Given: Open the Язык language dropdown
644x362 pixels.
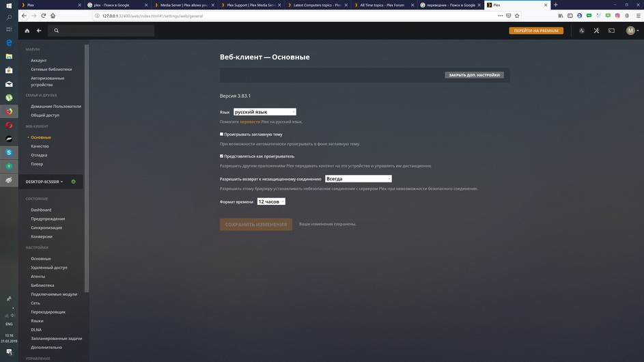Looking at the screenshot, I should 264,112.
